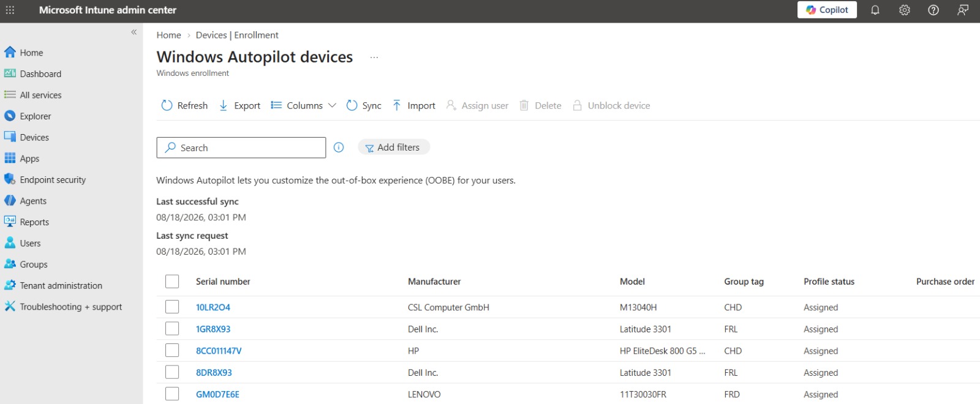Collapse the left navigation menu
980x404 pixels.
tap(134, 32)
